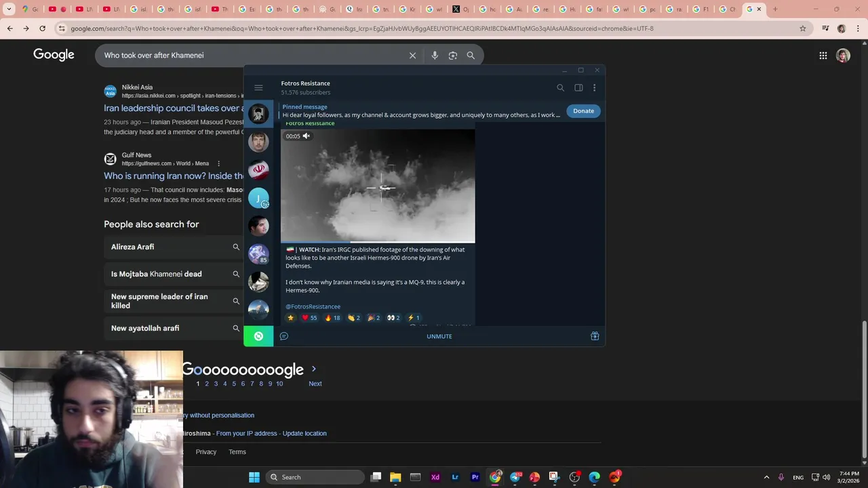
Task: Open Google account profile avatar
Action: point(843,56)
